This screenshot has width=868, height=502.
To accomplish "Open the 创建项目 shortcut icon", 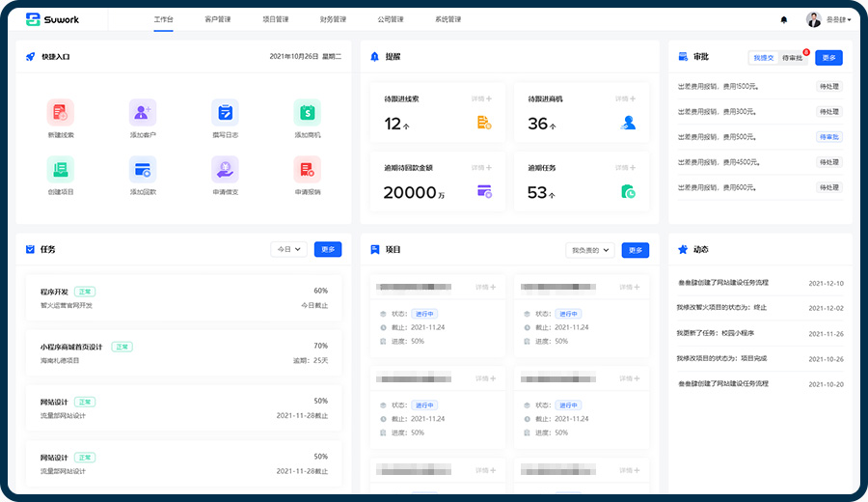I will [60, 169].
